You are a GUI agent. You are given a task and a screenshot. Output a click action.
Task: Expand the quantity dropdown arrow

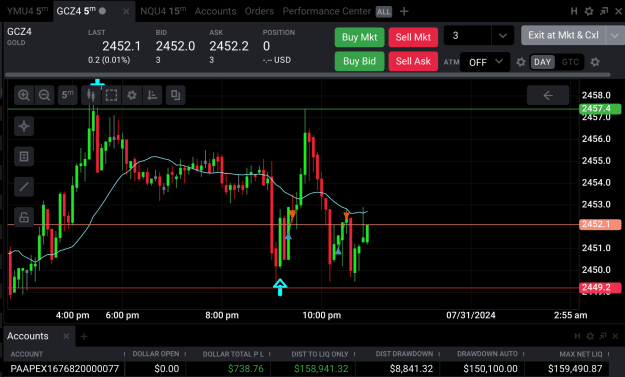[x=503, y=36]
